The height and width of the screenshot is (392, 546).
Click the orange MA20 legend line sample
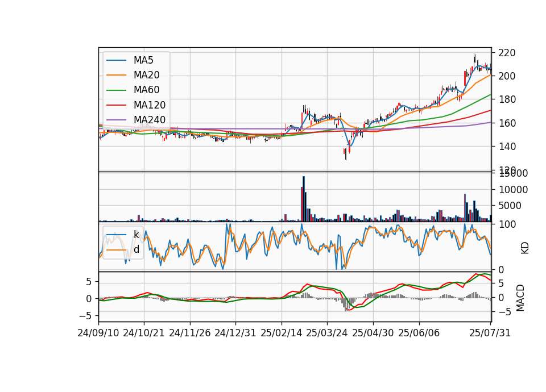116,75
